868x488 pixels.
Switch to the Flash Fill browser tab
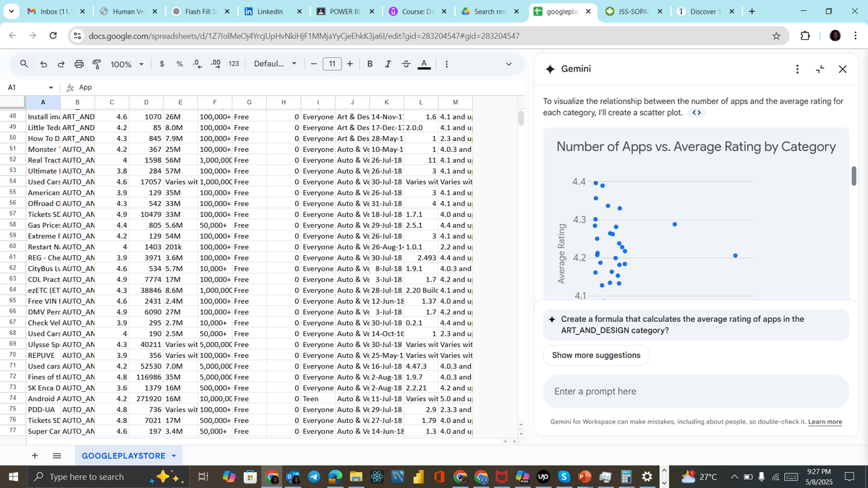coord(200,12)
